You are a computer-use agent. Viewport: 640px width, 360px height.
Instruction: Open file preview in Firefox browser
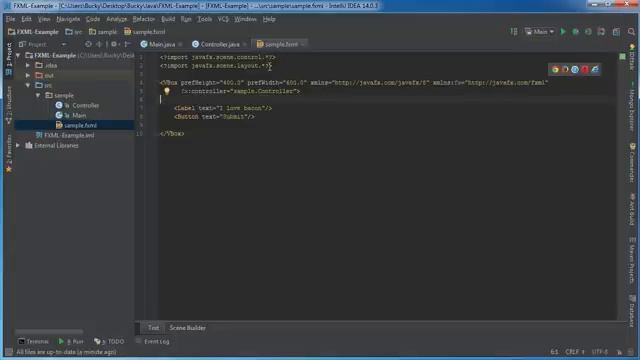[x=565, y=69]
